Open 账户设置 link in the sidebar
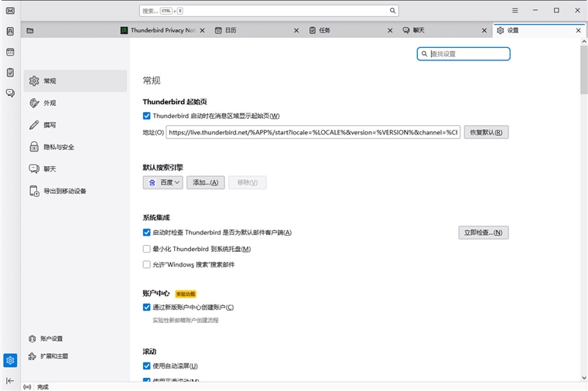Image resolution: width=588 pixels, height=391 pixels. [46, 338]
